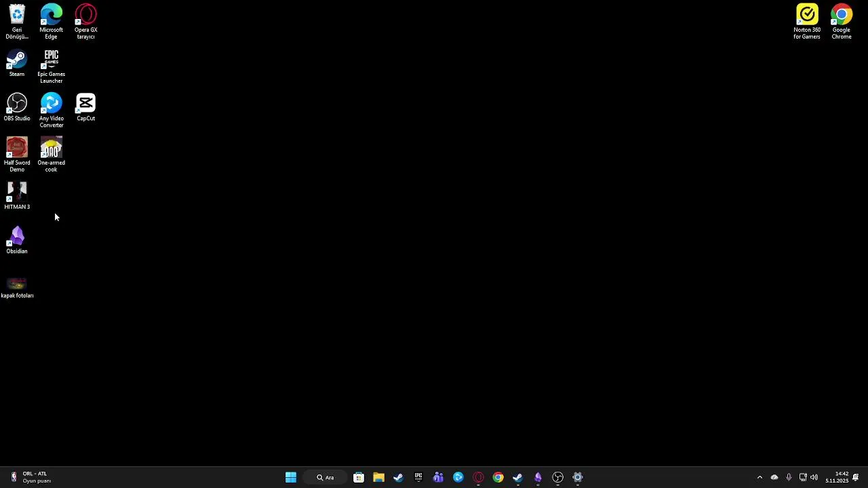Select the Half Sword Demo desktop shortcut
868x488 pixels.
pyautogui.click(x=17, y=155)
